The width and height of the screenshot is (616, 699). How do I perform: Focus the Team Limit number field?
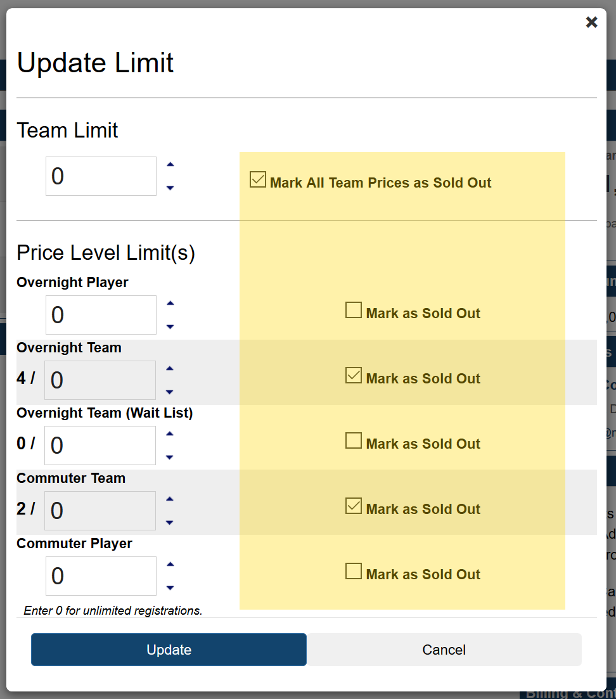tap(101, 176)
